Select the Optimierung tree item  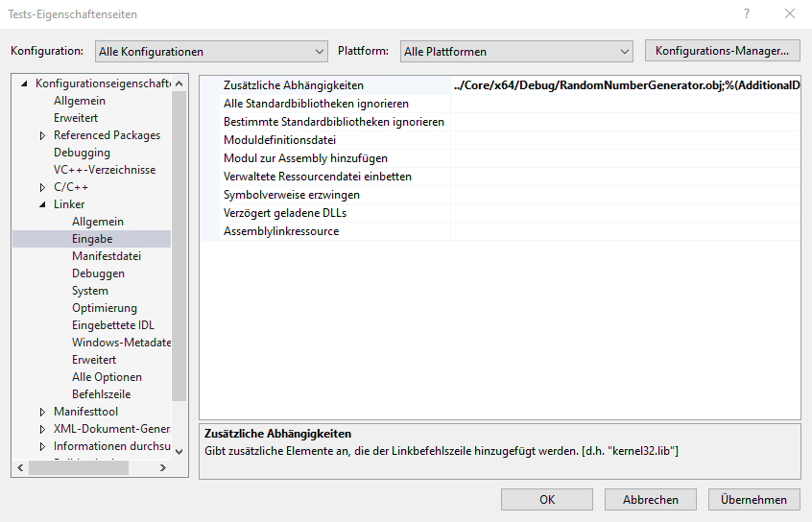tap(105, 308)
